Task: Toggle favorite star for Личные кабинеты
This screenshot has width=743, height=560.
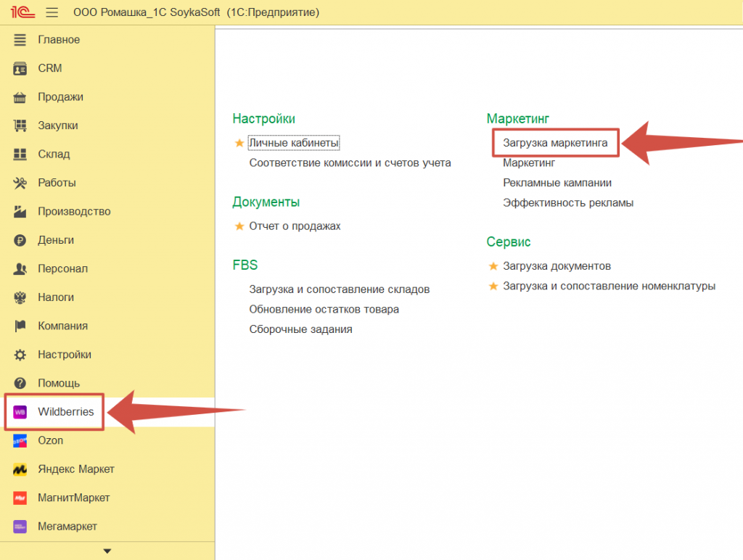Action: [x=239, y=144]
